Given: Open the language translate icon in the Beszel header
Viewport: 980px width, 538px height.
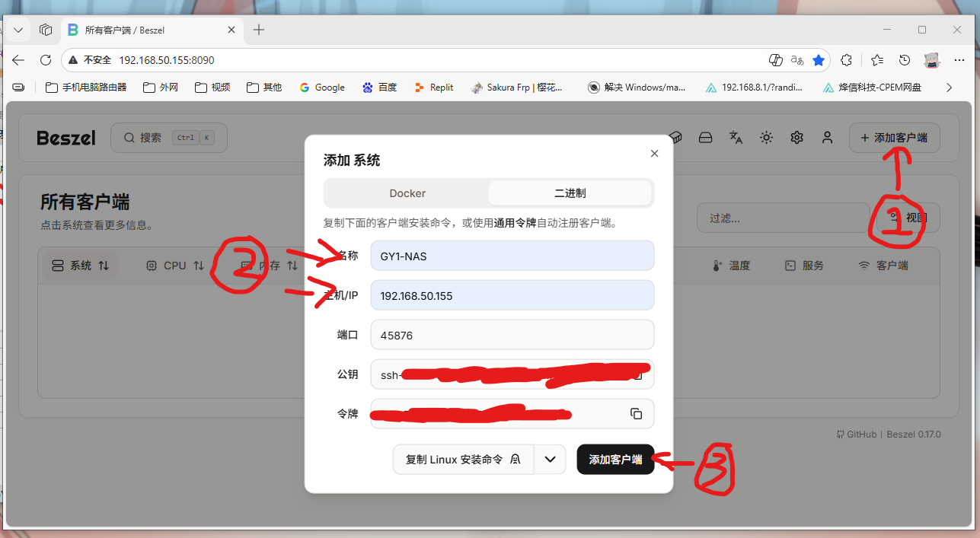Looking at the screenshot, I should pyautogui.click(x=736, y=138).
